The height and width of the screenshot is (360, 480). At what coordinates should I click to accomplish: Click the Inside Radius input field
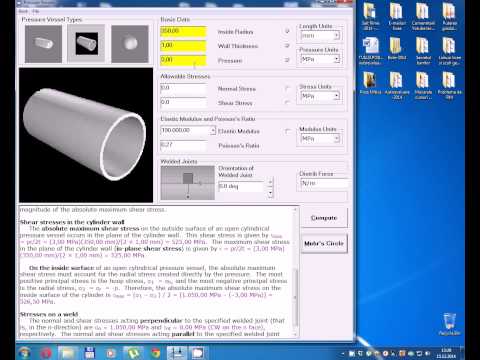(x=183, y=31)
